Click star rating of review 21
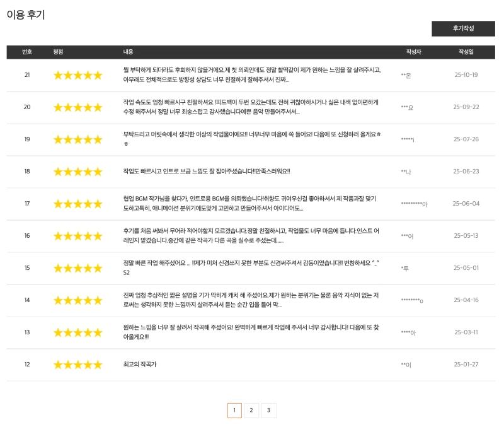 pos(77,75)
